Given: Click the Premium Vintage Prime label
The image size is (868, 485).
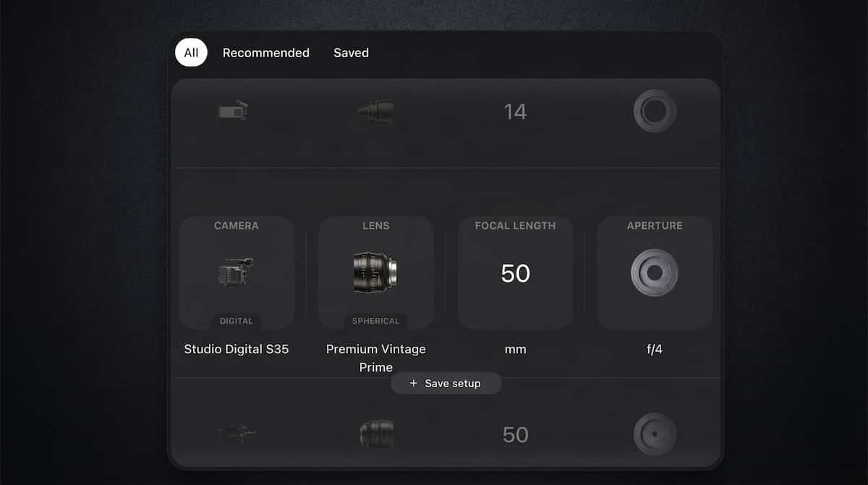Looking at the screenshot, I should tap(375, 358).
